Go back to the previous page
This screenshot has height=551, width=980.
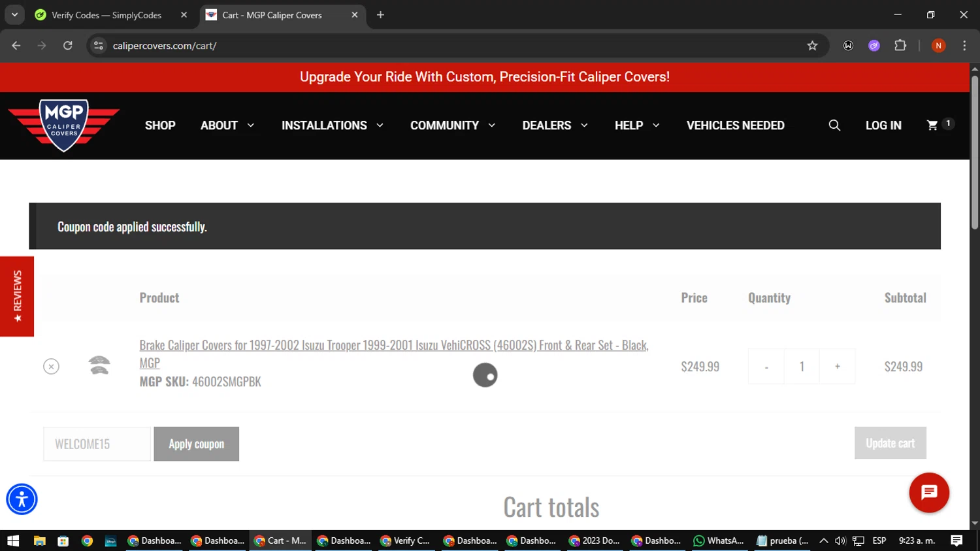pyautogui.click(x=16, y=46)
